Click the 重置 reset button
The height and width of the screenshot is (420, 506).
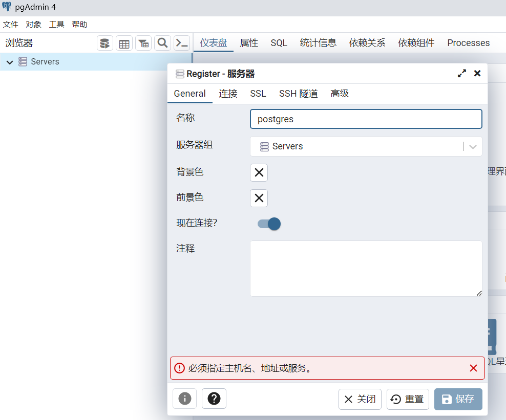pos(408,399)
